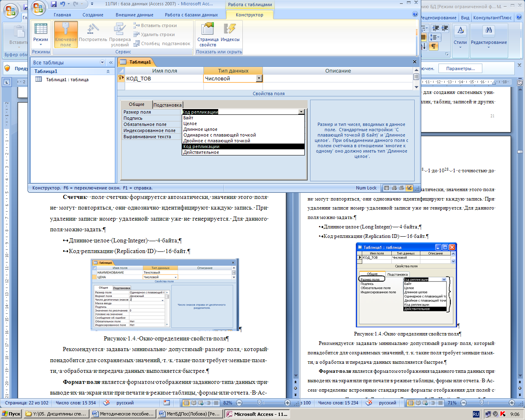Click the line spacing button in Word
The width and height of the screenshot is (525, 420).
click(434, 37)
